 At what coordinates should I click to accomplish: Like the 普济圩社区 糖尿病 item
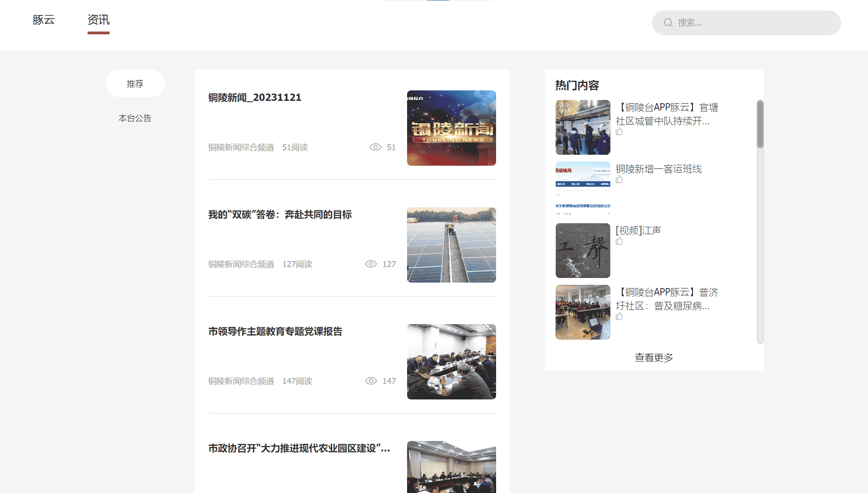tap(619, 316)
